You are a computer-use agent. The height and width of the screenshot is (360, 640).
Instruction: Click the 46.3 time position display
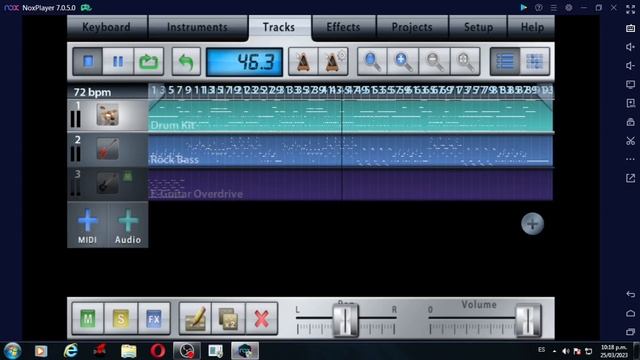click(244, 62)
